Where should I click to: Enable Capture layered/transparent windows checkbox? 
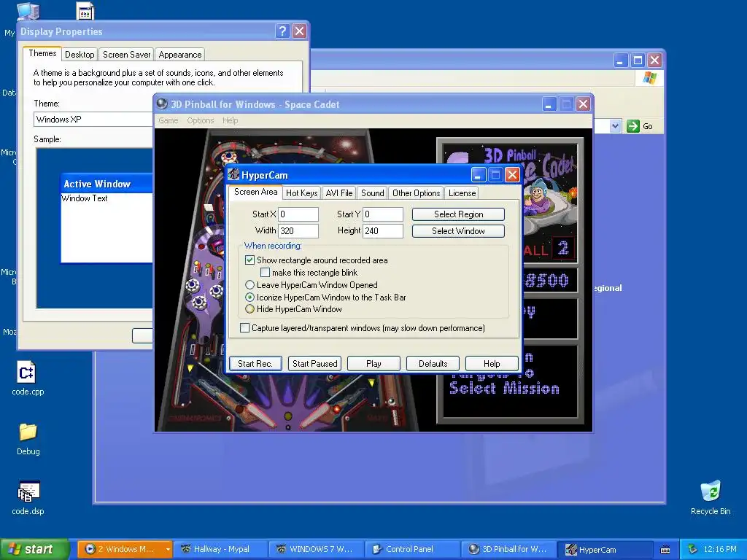(x=244, y=327)
